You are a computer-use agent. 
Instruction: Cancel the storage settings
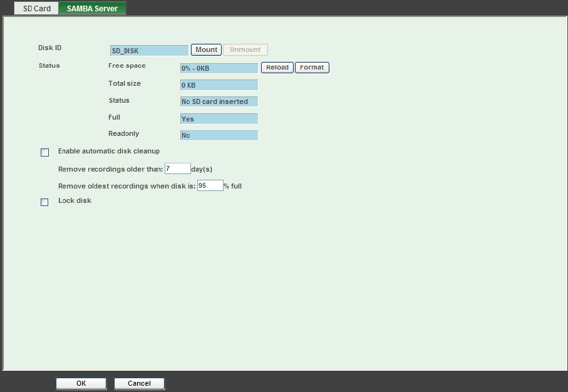(139, 383)
